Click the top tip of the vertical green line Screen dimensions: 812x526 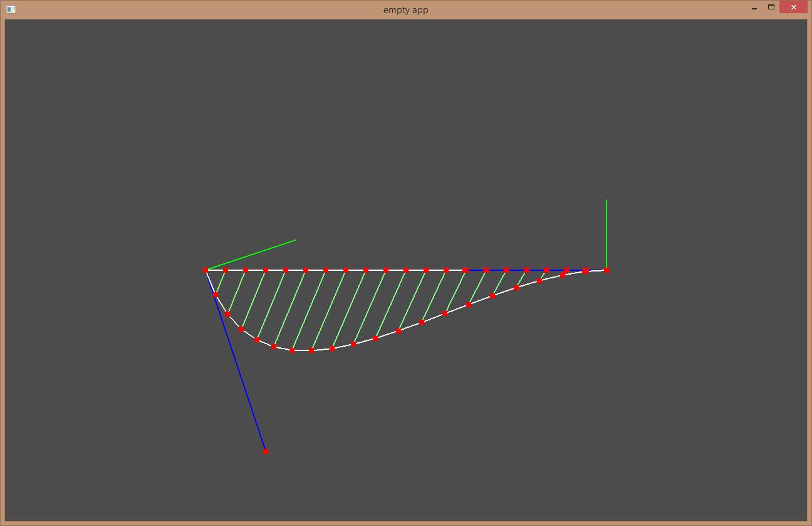[x=606, y=200]
